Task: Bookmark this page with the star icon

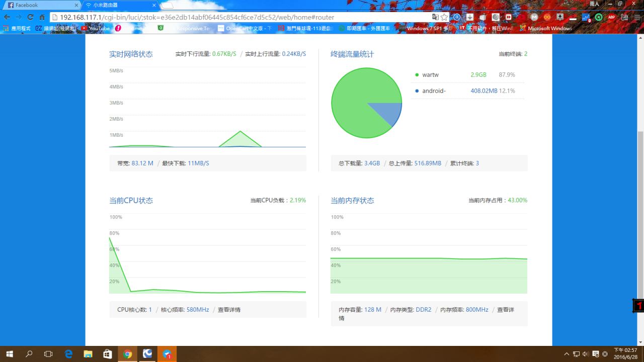Action: point(444,17)
